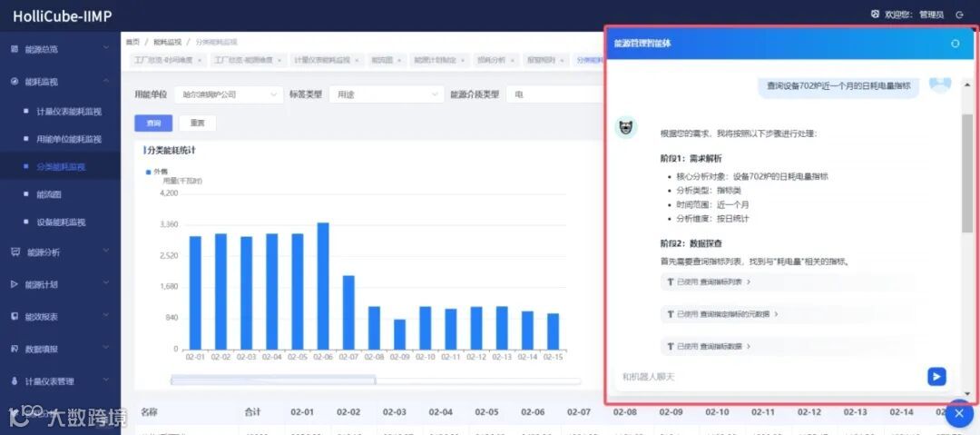Screen dimensions: 980x435
Task: Click the user avatar in chat message
Action: pos(940,84)
